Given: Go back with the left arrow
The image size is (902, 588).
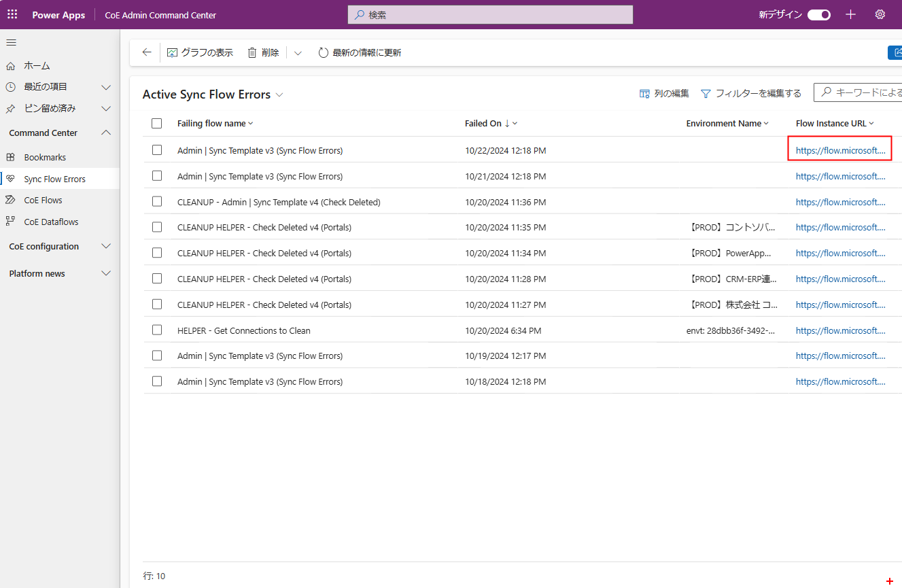Looking at the screenshot, I should tap(147, 52).
